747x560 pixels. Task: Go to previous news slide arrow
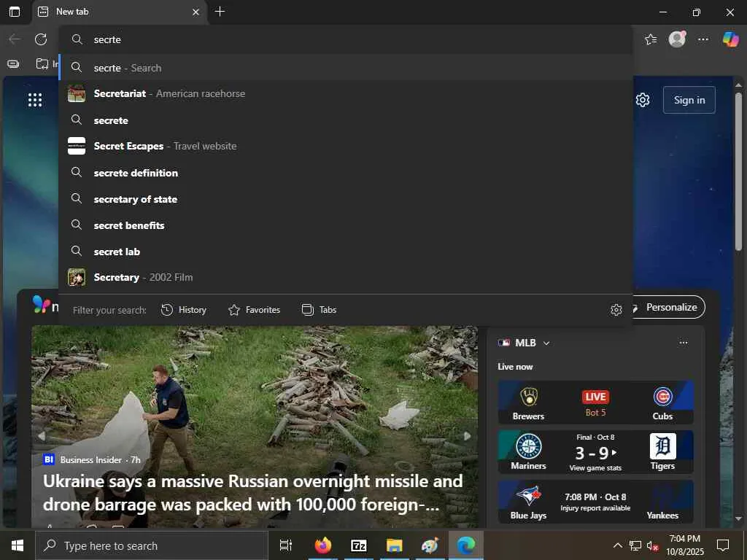coord(42,436)
